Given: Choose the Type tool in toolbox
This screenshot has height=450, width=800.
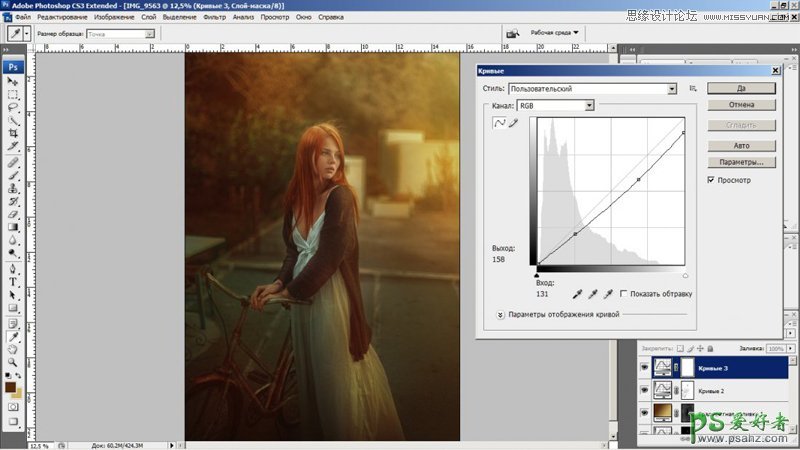Looking at the screenshot, I should click(13, 282).
